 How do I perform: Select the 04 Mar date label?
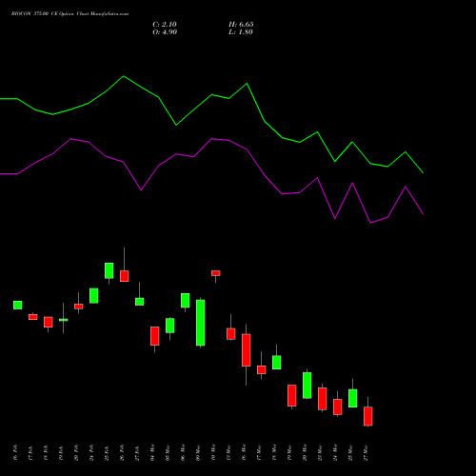click(152, 452)
